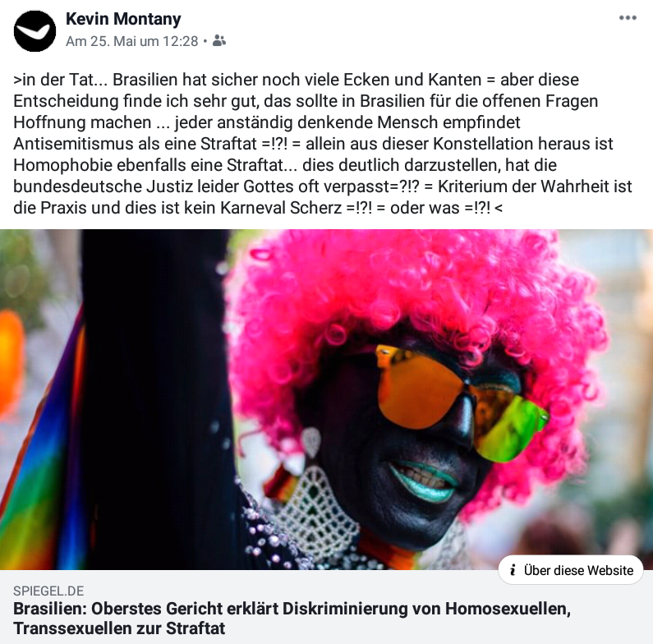Click the green lips in the photo

[423, 481]
